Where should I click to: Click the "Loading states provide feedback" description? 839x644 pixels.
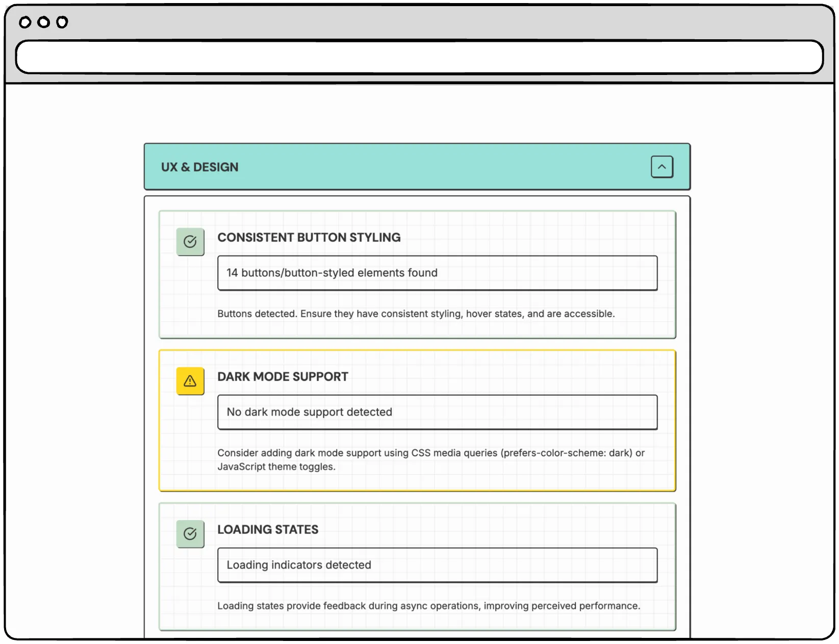click(x=428, y=606)
